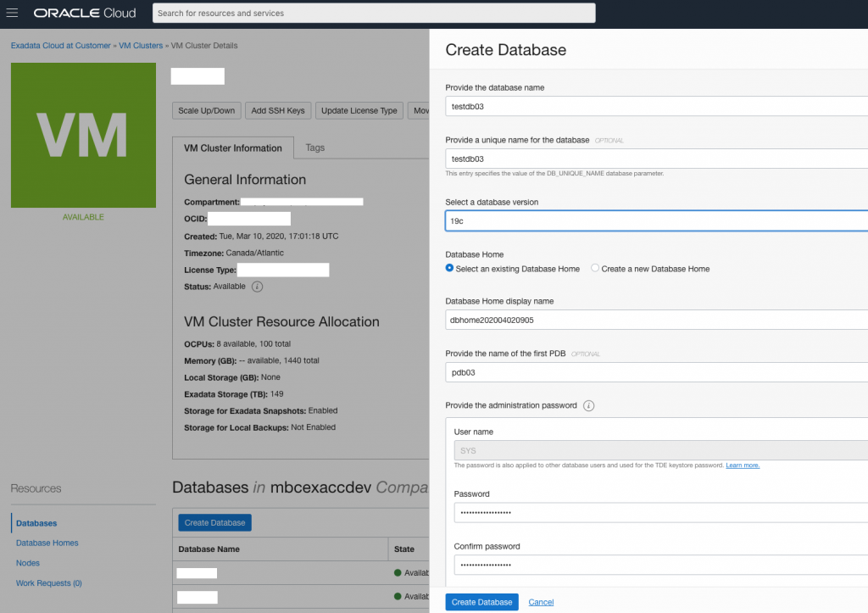Click the green VM cluster image
Viewport: 868px width, 613px height.
pos(83,135)
